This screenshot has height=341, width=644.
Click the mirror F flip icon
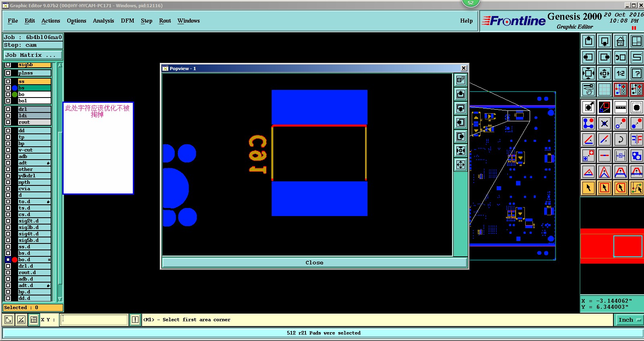637,139
